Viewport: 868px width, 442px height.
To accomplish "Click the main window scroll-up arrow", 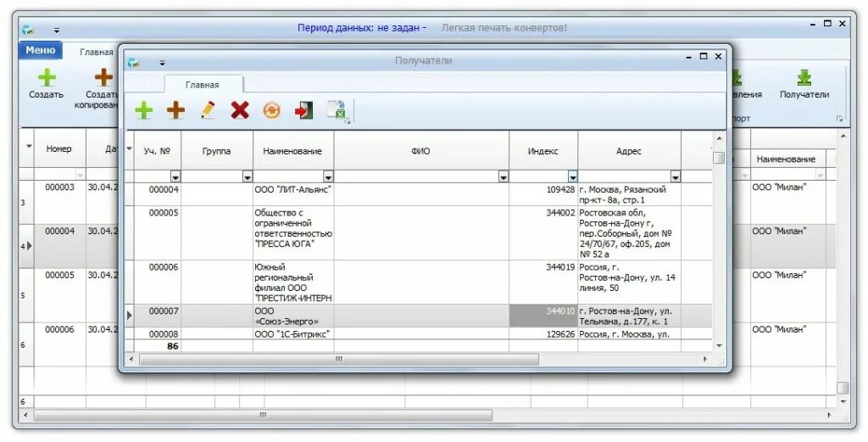I will click(843, 137).
